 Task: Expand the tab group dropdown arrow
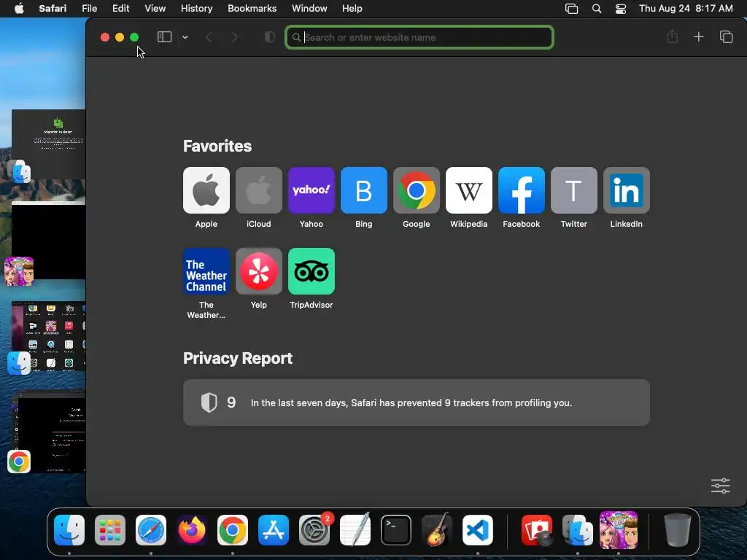185,37
